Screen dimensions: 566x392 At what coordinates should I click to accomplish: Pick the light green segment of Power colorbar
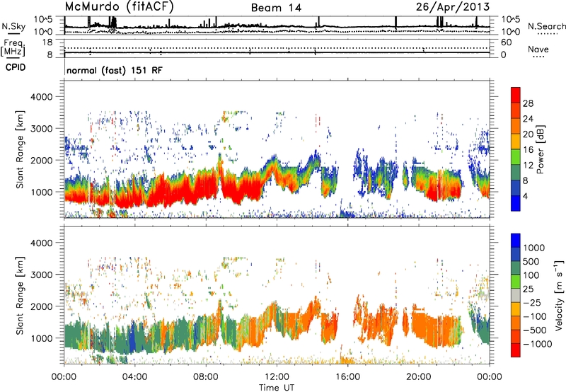click(x=516, y=158)
